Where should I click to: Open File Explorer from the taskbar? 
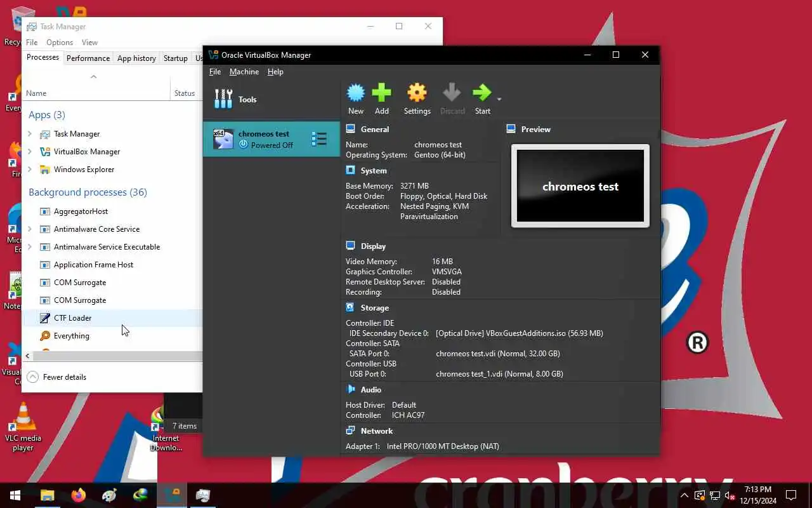[48, 495]
